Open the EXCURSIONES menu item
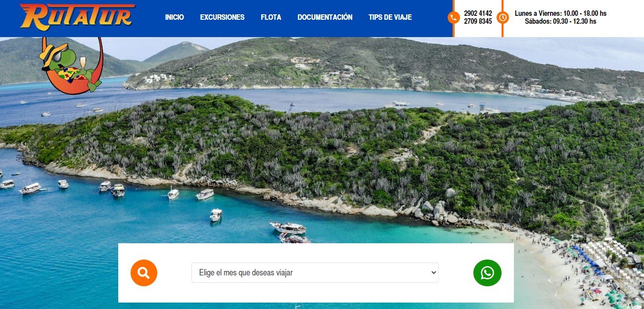 222,17
